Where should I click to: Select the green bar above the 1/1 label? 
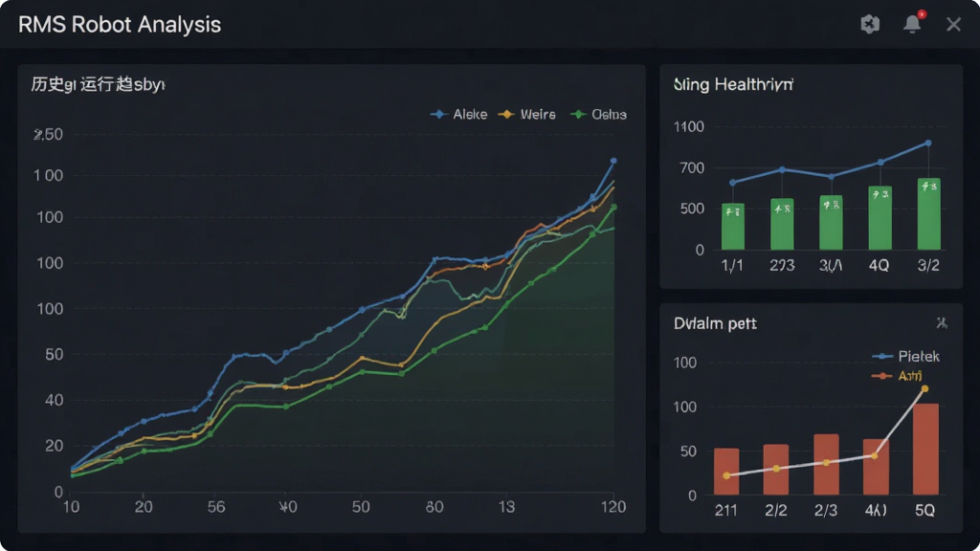pos(732,227)
